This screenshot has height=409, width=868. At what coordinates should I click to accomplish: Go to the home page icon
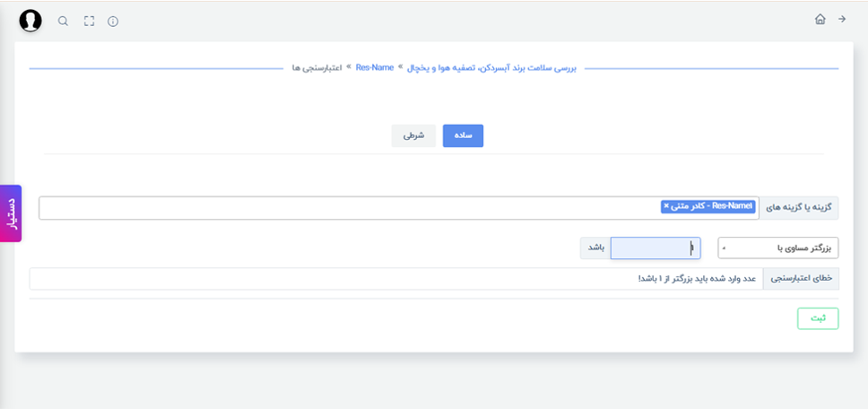(x=820, y=20)
